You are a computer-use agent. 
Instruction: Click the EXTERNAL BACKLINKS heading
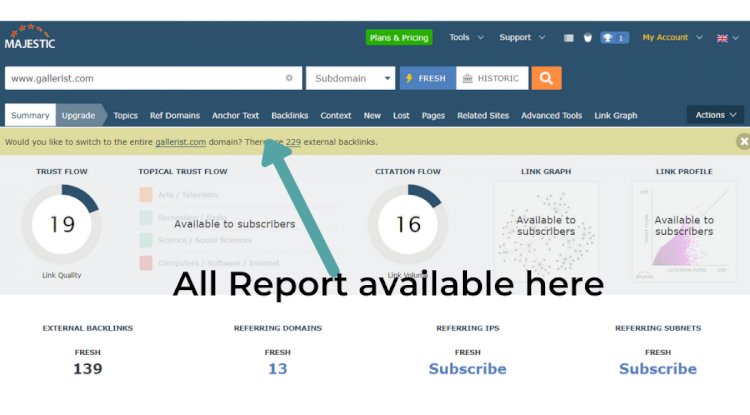click(x=88, y=328)
